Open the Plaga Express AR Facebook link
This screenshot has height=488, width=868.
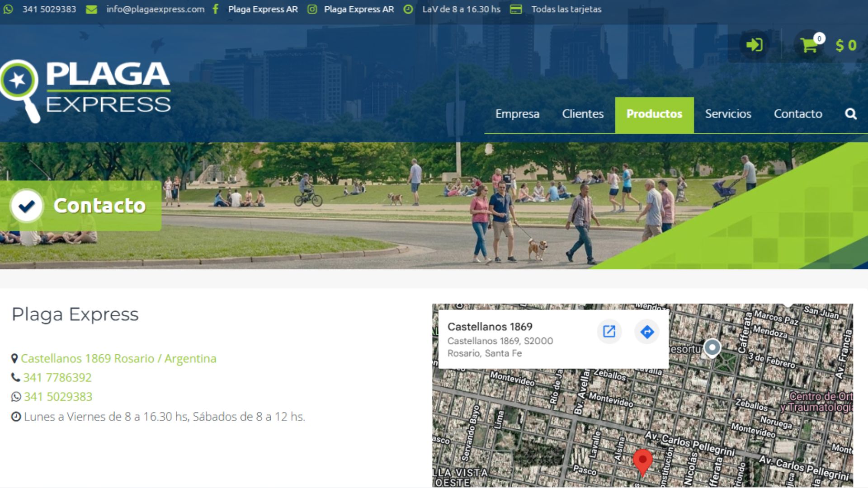click(x=263, y=9)
